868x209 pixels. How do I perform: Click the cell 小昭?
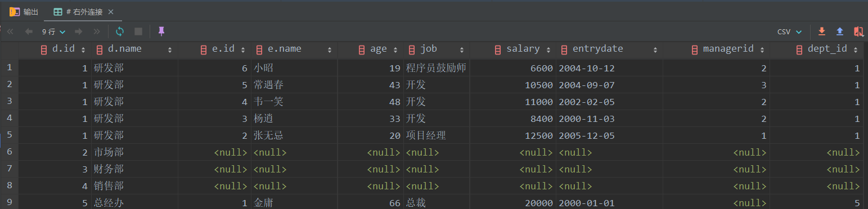[294, 68]
